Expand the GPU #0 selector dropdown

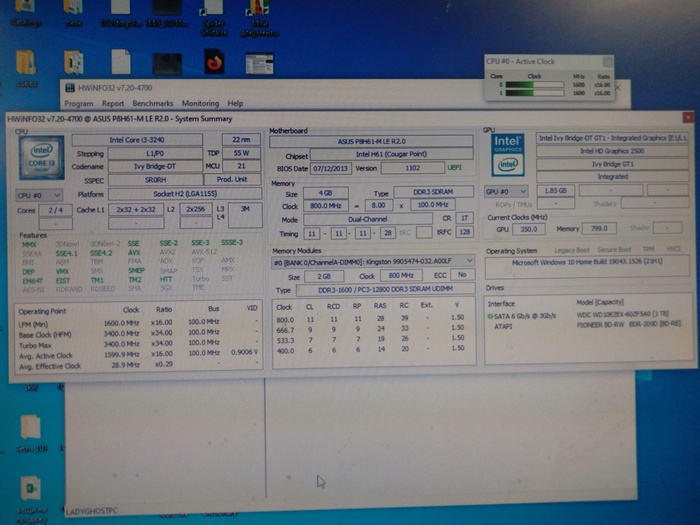[506, 192]
